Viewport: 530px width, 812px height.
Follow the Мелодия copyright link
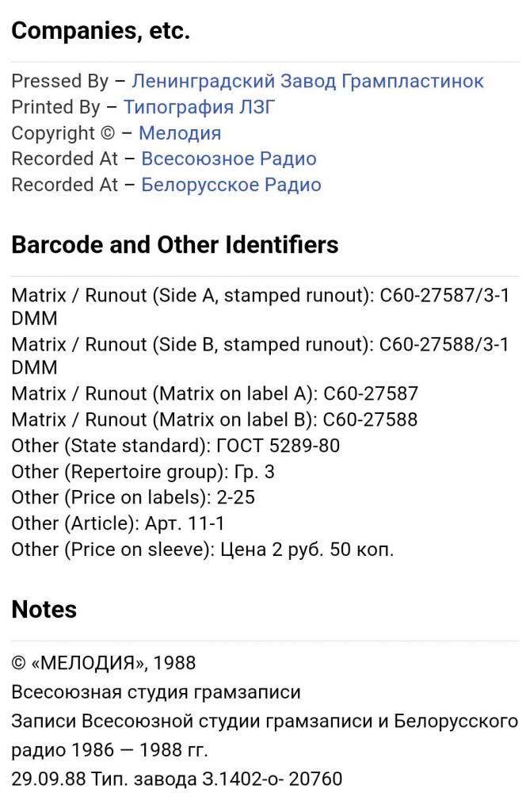pos(180,132)
